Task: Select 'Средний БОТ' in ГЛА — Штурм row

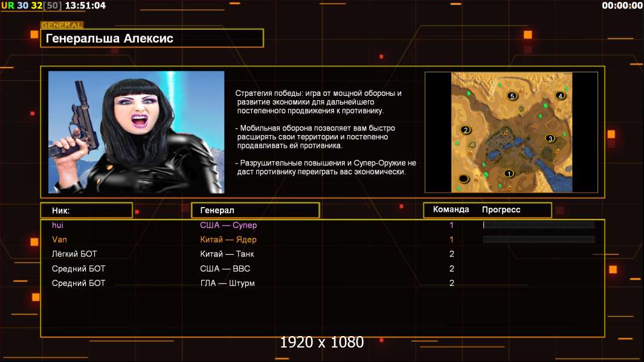Action: click(79, 283)
